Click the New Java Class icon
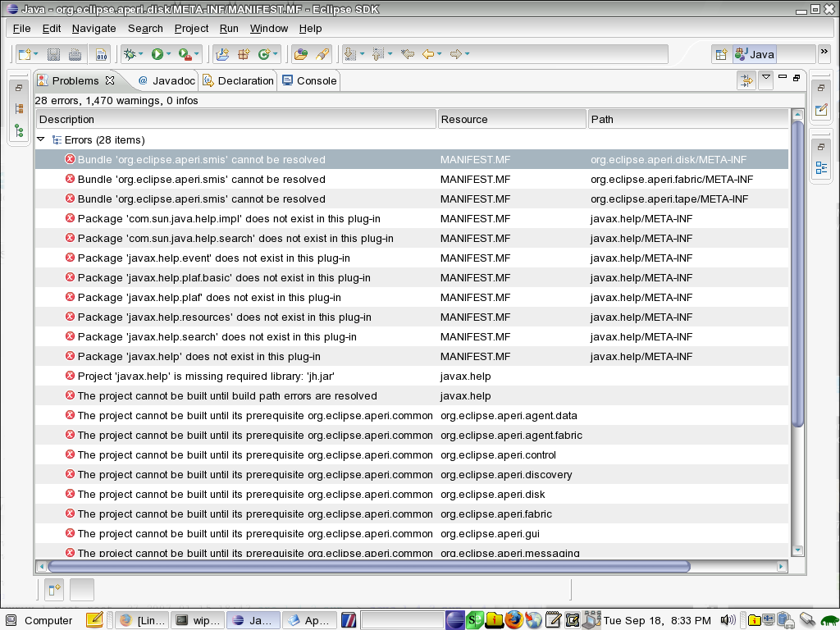Screen dimensions: 840x630 coord(264,54)
